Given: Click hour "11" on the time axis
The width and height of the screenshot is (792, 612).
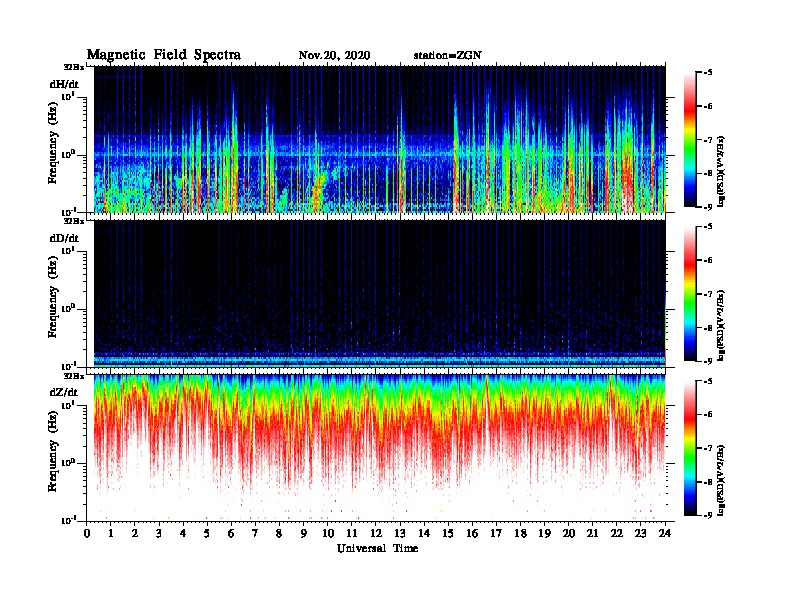Looking at the screenshot, I should (x=352, y=533).
